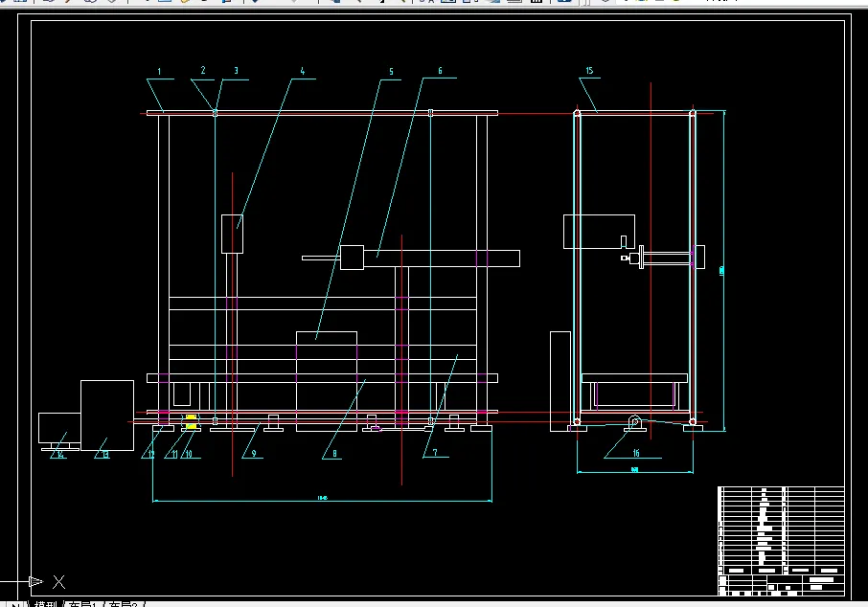Select callout number 4 label
Image resolution: width=868 pixels, height=607 pixels.
[302, 71]
